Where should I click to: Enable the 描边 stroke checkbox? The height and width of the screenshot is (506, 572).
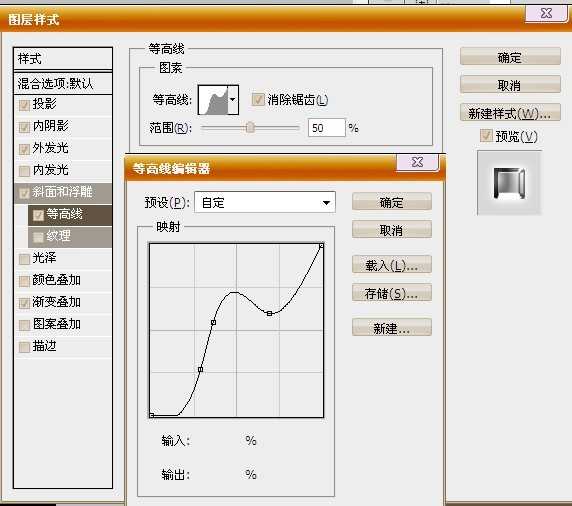24,347
